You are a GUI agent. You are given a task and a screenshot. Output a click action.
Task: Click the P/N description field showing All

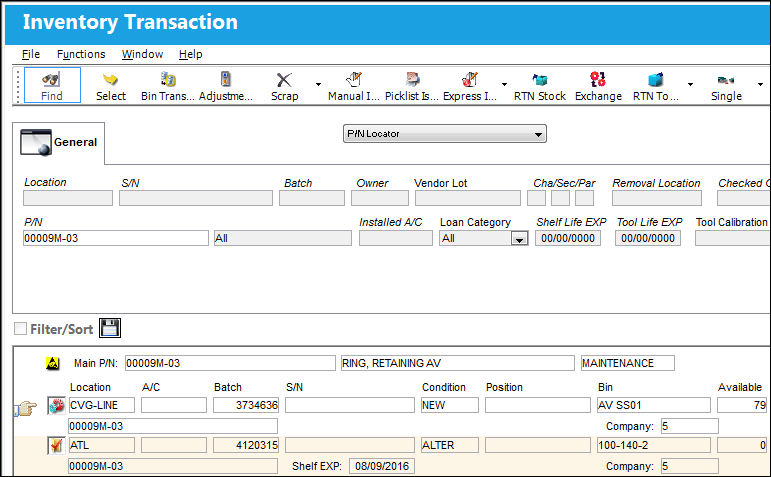[x=283, y=238]
